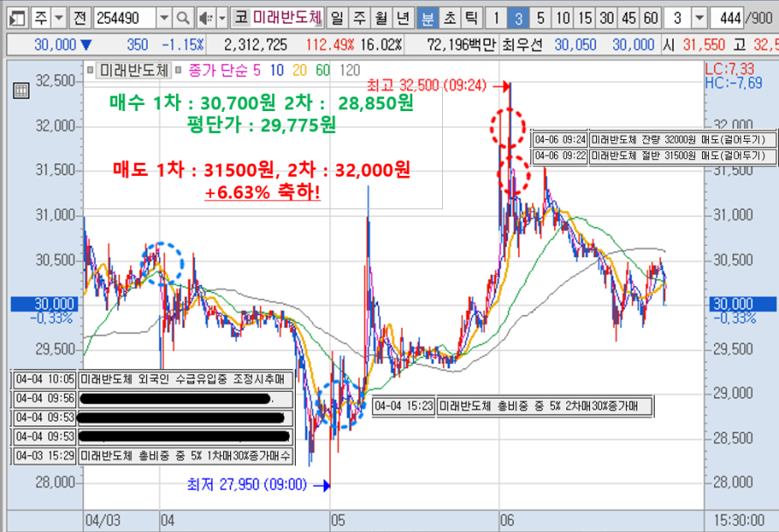779x532 pixels.
Task: Open the stock code 254490 dropdown list
Action: (164, 17)
